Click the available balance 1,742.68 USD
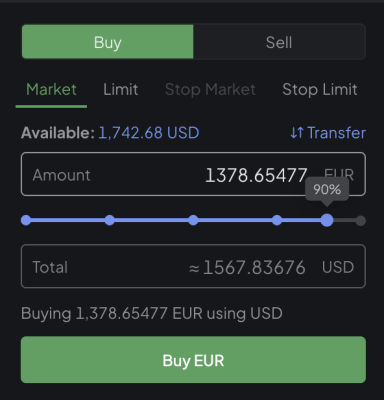The height and width of the screenshot is (400, 384). click(149, 133)
